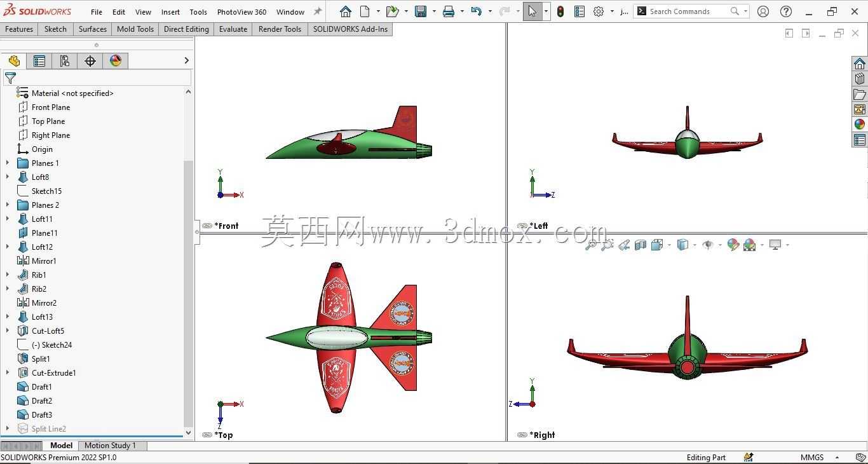868x464 pixels.
Task: Open the Save dropdown arrow
Action: (x=434, y=11)
